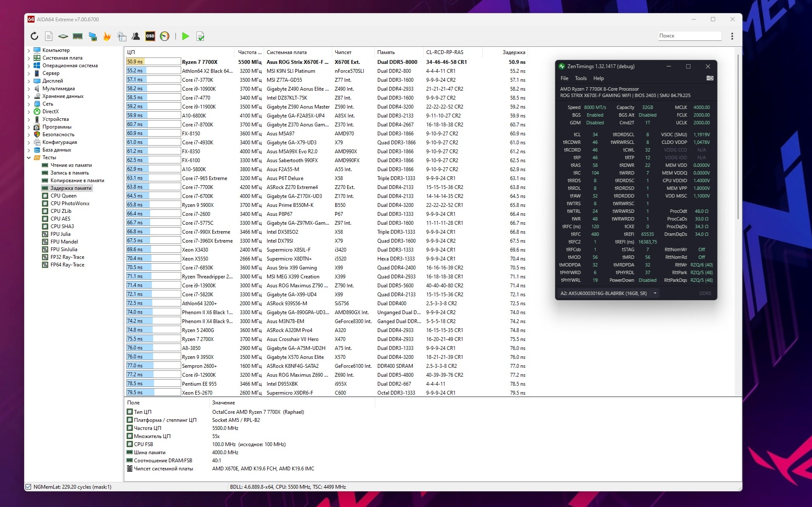Viewport: 812px width, 507px height.
Task: Open Запись в память test
Action: point(70,173)
